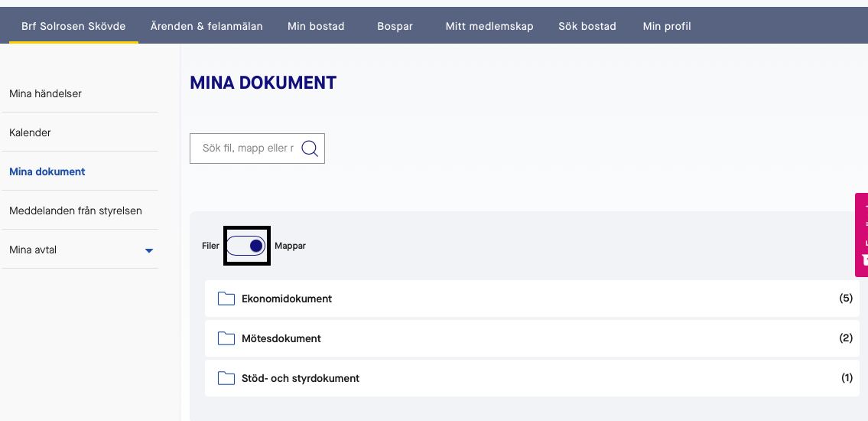
Task: Click the document search input field
Action: pos(246,148)
